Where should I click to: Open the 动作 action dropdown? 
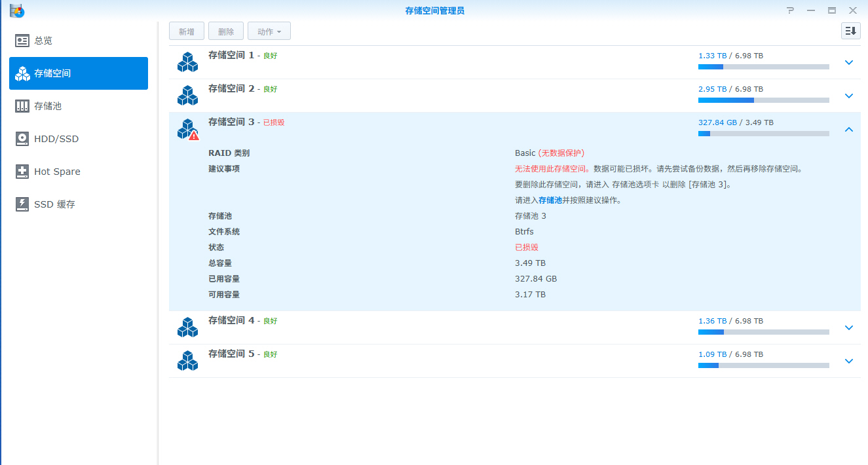coord(269,31)
